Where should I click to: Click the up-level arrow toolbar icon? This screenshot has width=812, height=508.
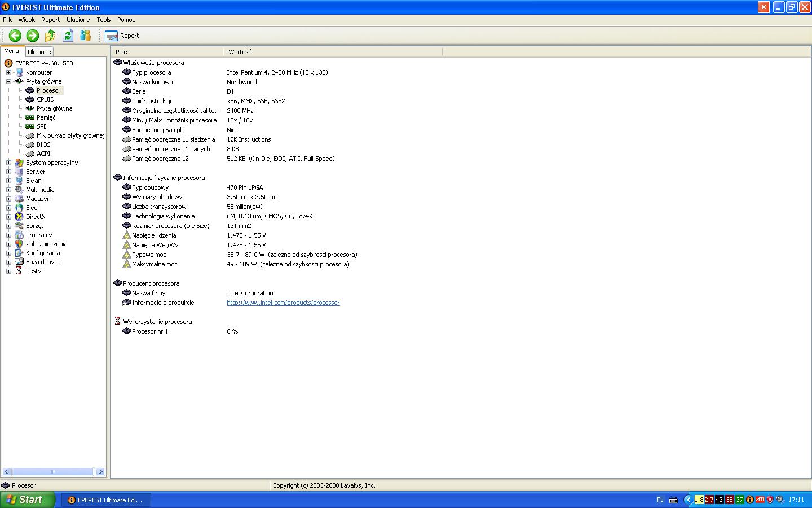(x=50, y=36)
